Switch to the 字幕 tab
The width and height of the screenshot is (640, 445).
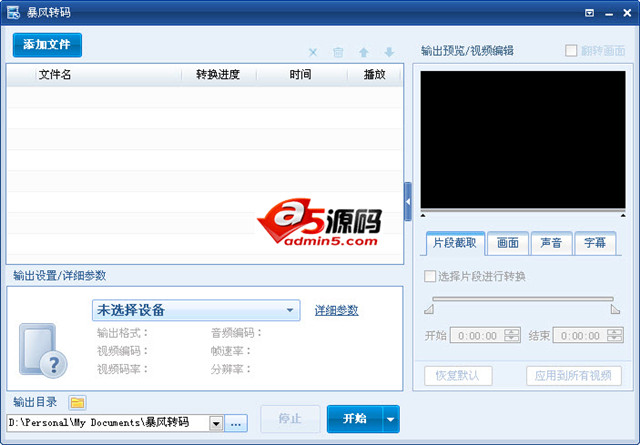(595, 243)
